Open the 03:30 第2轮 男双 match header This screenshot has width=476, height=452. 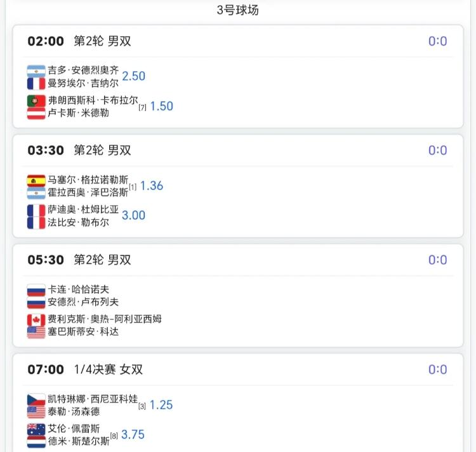(238, 150)
